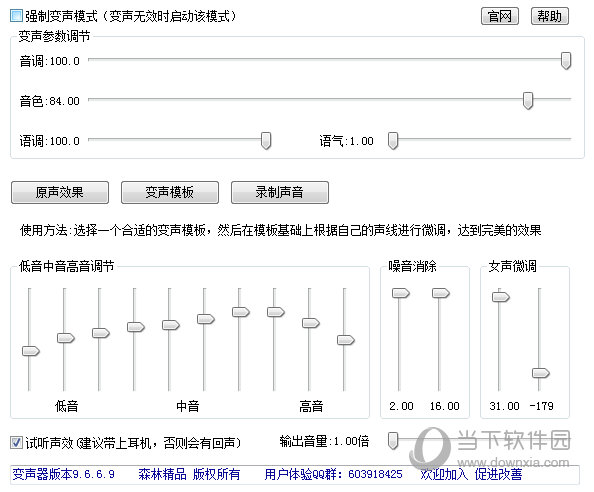Click the 噪音消除 slider above 16.00

[x=441, y=293]
